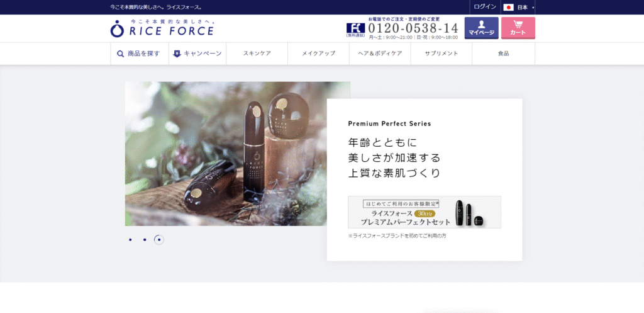The image size is (644, 313).
Task: Open the メイクアップ menu
Action: [319, 54]
